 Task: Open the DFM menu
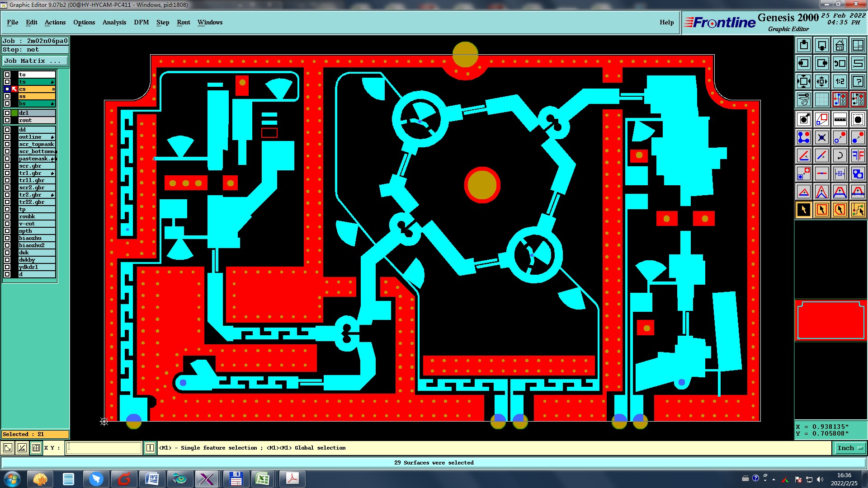pos(141,22)
